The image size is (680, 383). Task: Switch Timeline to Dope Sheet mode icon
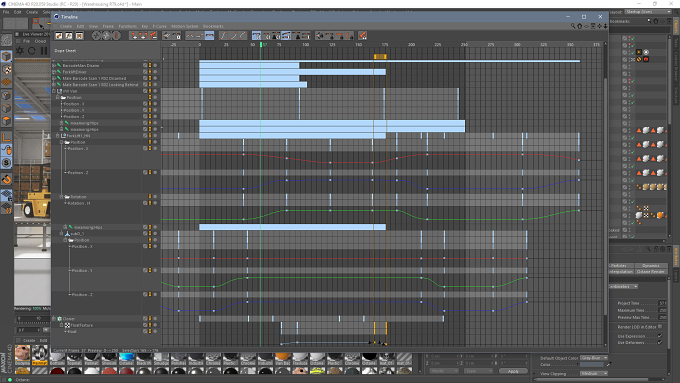[59, 36]
